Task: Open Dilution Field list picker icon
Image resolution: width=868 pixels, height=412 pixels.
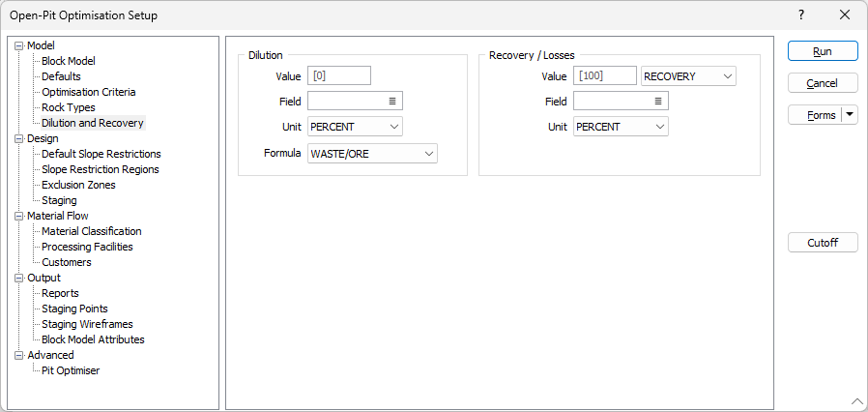Action: (391, 102)
